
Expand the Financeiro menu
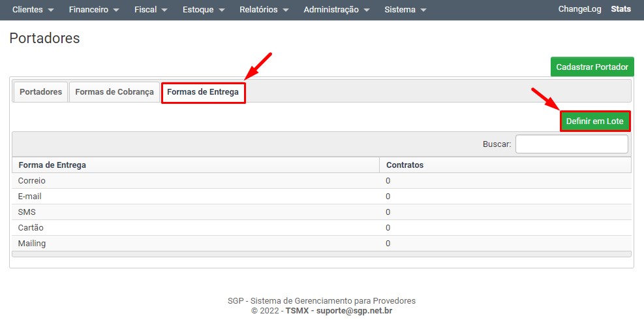click(x=93, y=10)
